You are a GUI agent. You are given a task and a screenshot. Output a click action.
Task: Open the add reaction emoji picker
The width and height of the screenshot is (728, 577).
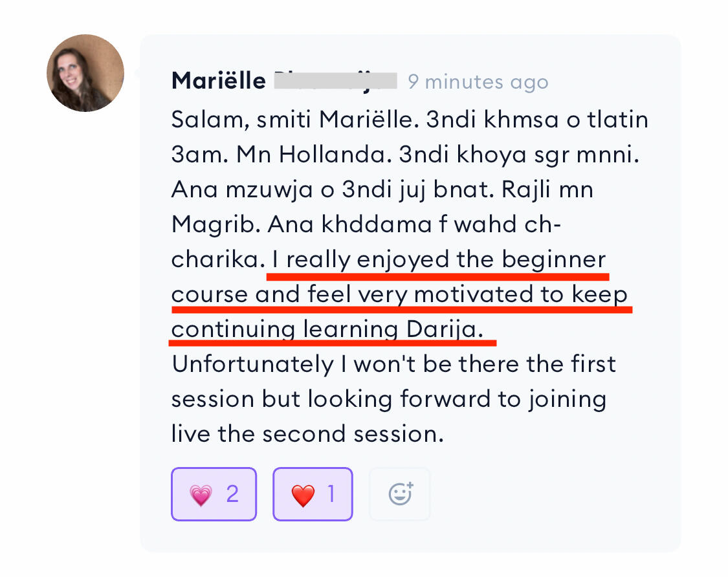pos(400,494)
